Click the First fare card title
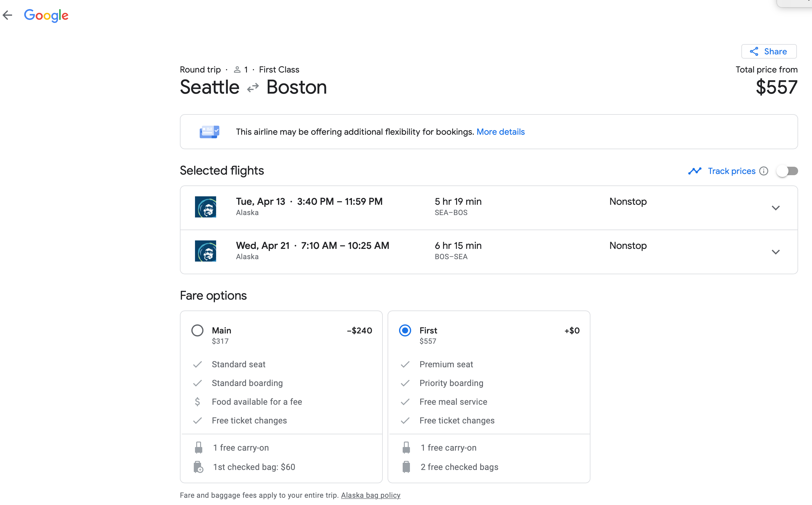812x505 pixels. point(428,330)
